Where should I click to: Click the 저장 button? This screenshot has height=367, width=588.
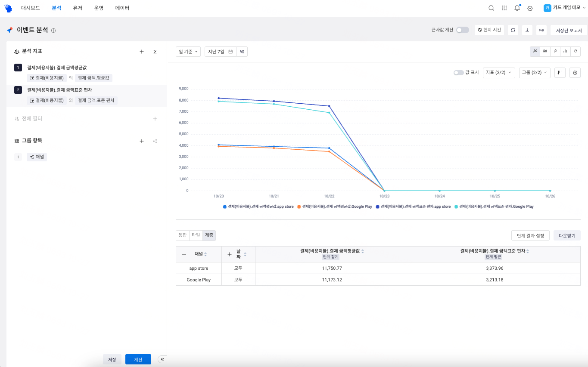tap(112, 359)
